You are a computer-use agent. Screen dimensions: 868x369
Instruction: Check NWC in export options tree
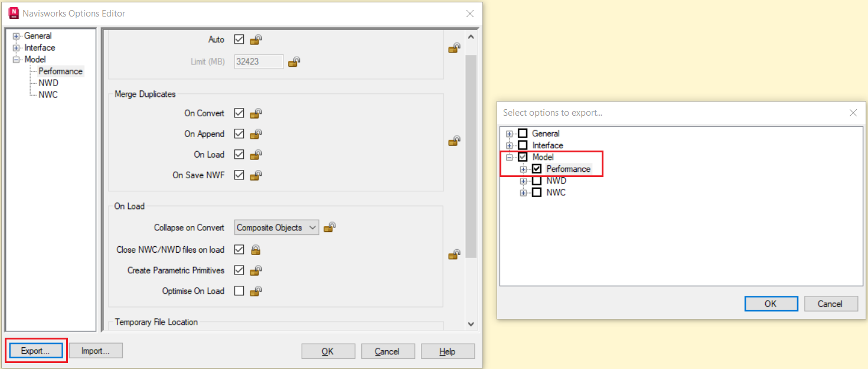click(537, 192)
